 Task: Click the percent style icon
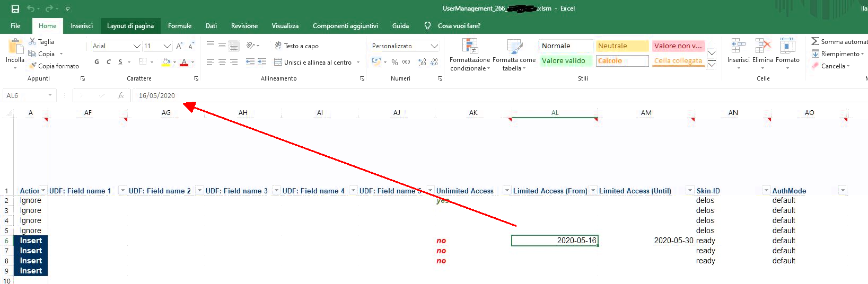click(x=394, y=62)
